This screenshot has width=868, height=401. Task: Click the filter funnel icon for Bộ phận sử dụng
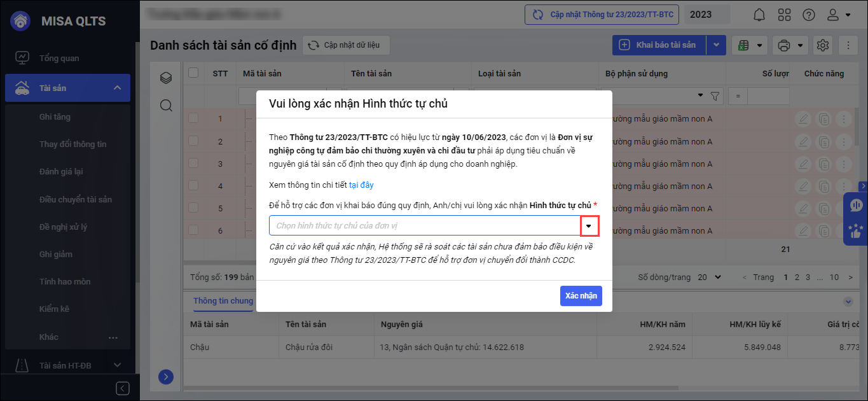pos(715,96)
